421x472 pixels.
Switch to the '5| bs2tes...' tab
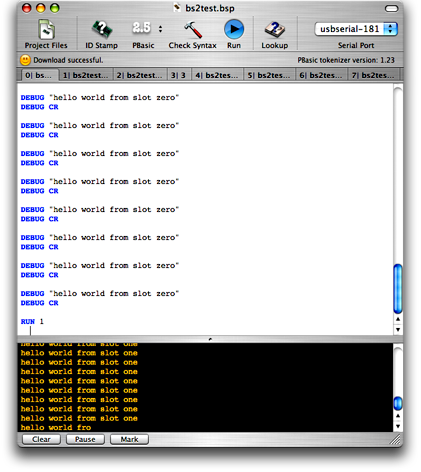click(269, 75)
